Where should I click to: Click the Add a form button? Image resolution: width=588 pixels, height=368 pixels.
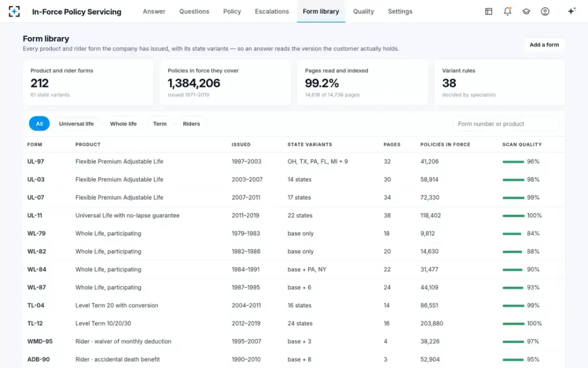coord(544,45)
